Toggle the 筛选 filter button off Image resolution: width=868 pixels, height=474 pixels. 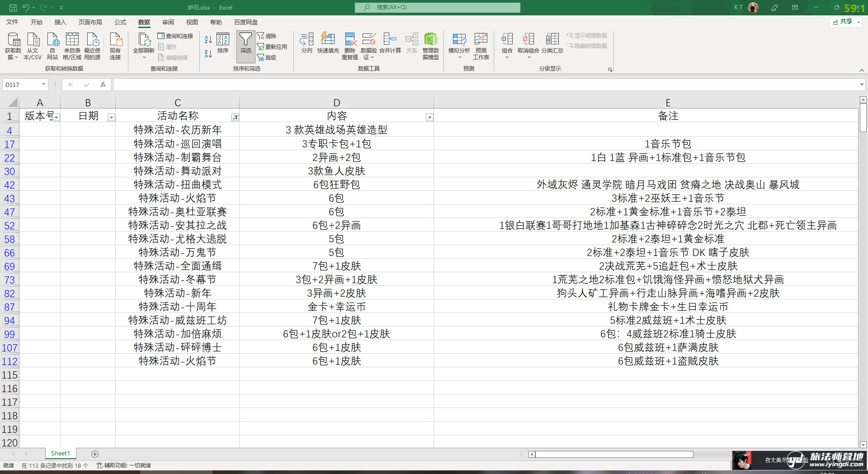[x=245, y=43]
